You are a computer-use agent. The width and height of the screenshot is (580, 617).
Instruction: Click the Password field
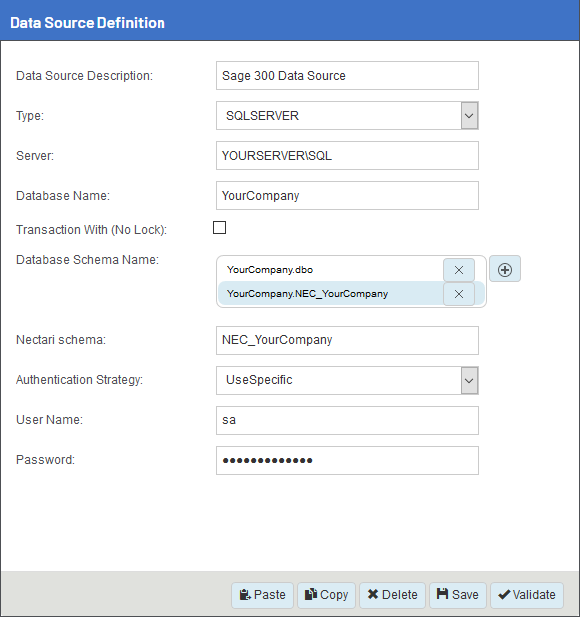(x=347, y=460)
